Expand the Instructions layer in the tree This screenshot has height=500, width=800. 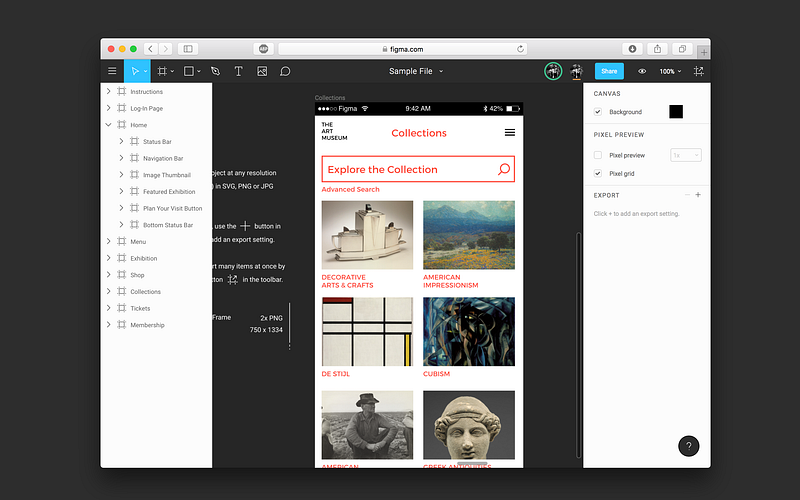(108, 92)
